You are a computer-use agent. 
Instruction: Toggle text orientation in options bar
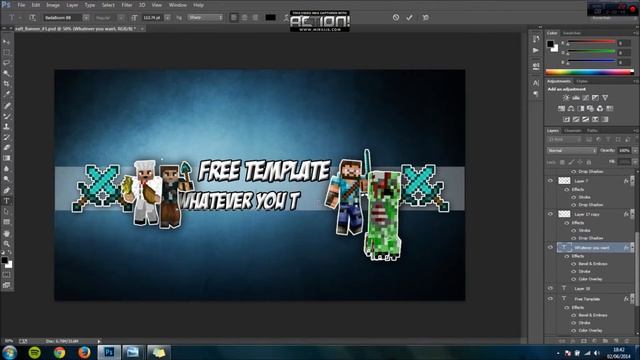32,18
